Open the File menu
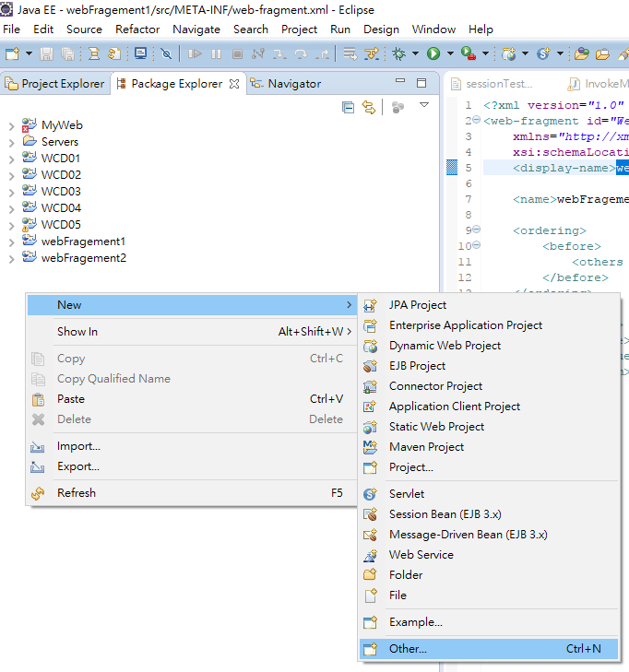This screenshot has width=629, height=672. pyautogui.click(x=12, y=29)
